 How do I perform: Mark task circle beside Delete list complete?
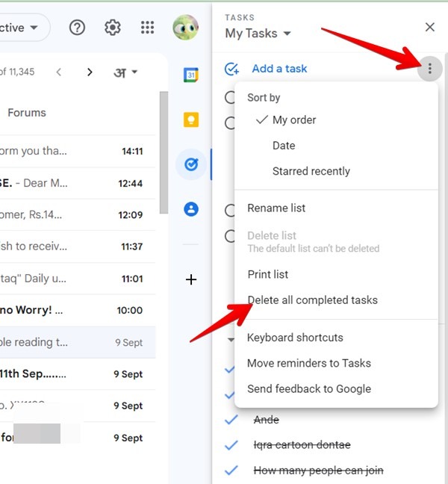point(230,236)
